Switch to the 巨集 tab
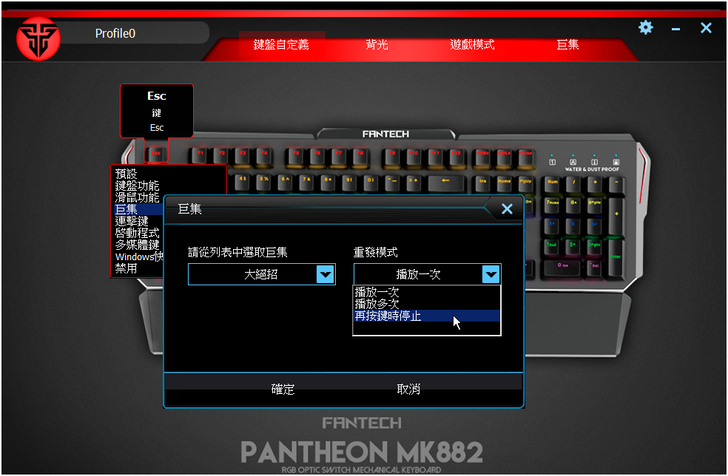This screenshot has width=728, height=476. (x=567, y=45)
